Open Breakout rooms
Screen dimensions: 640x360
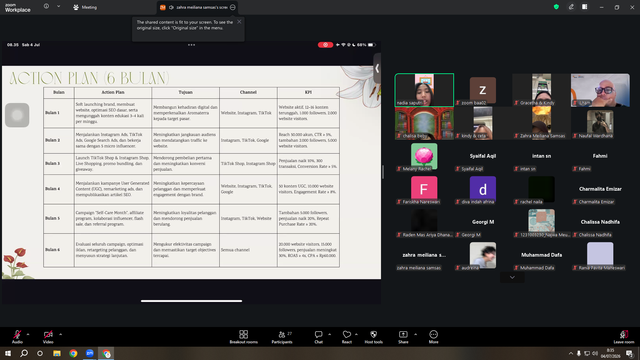pyautogui.click(x=244, y=337)
